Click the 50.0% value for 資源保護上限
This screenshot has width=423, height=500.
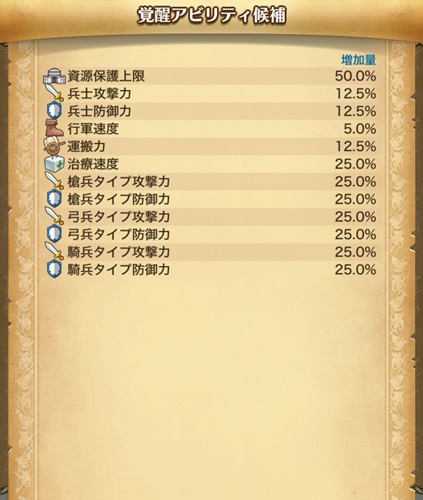[x=355, y=76]
